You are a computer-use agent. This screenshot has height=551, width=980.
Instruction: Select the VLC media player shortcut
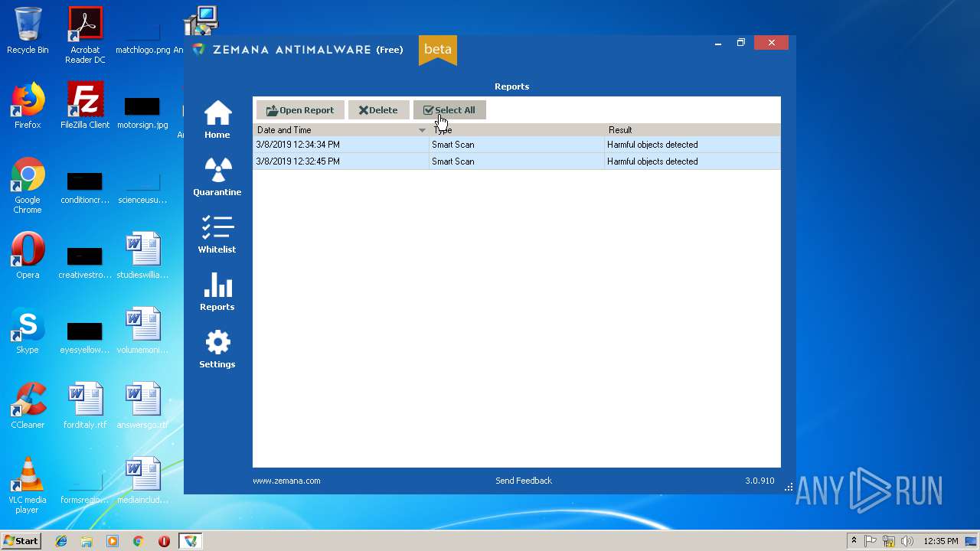click(x=28, y=486)
